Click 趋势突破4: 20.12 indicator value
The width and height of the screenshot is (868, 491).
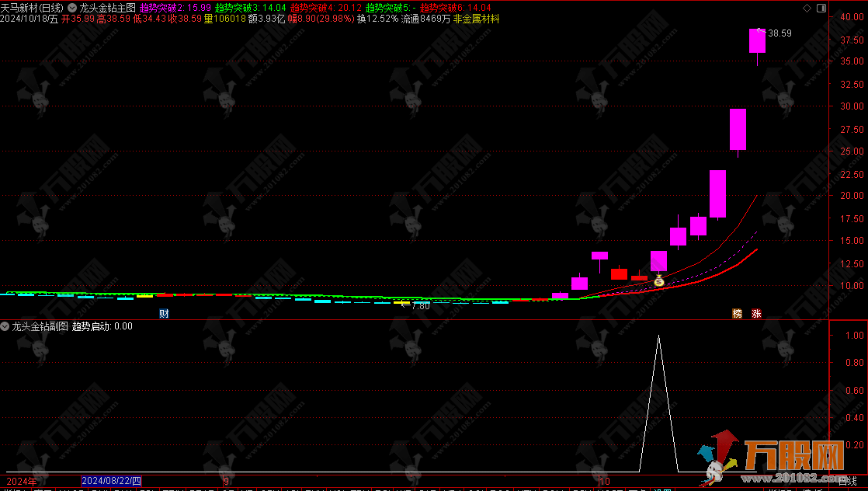point(326,8)
